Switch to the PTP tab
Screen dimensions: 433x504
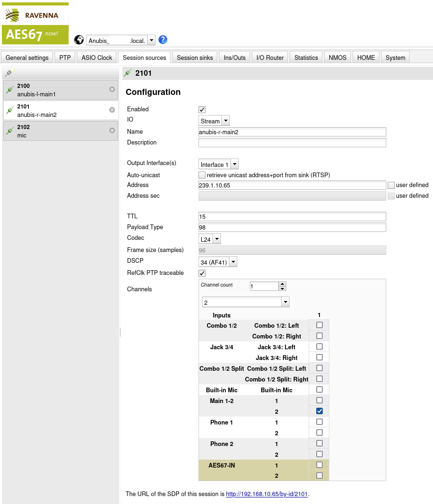[65, 58]
